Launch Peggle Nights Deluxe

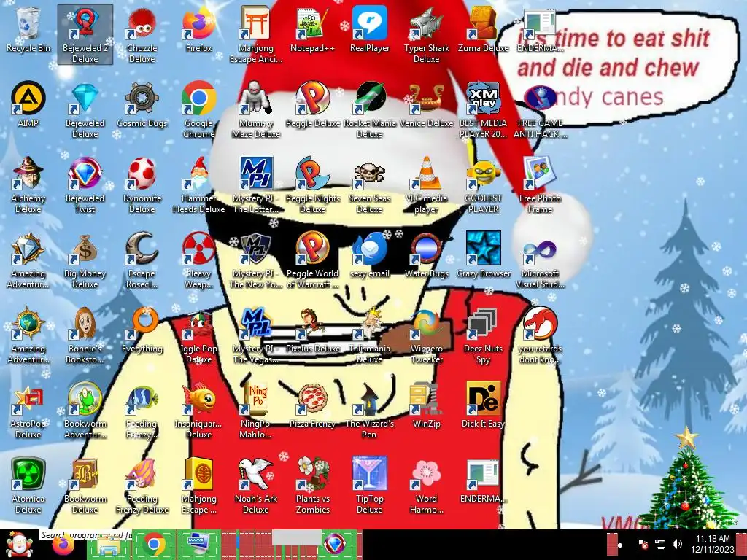point(312,184)
